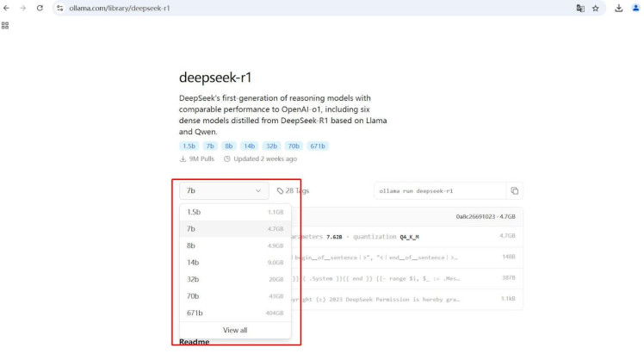
Task: Click the browser forward arrow
Action: pos(23,9)
